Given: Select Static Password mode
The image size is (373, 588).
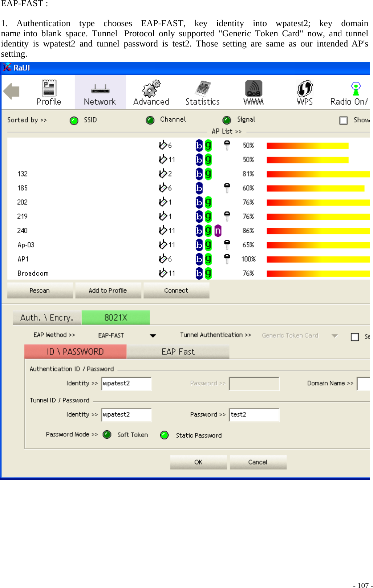Looking at the screenshot, I should 165,435.
